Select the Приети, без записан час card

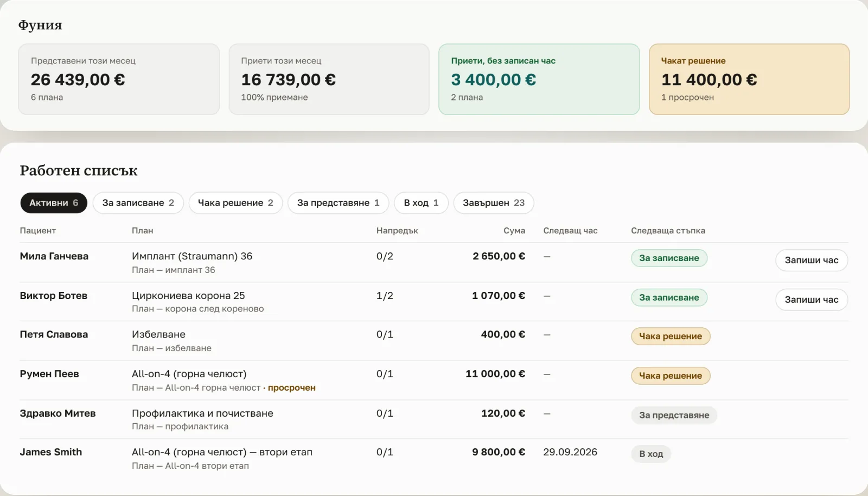coord(539,79)
